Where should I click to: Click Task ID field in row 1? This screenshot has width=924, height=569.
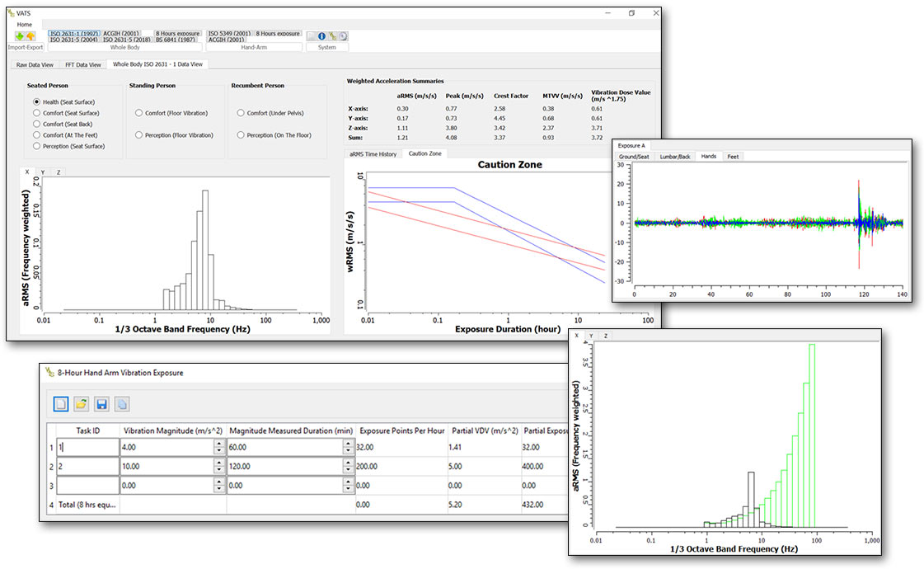tap(88, 448)
